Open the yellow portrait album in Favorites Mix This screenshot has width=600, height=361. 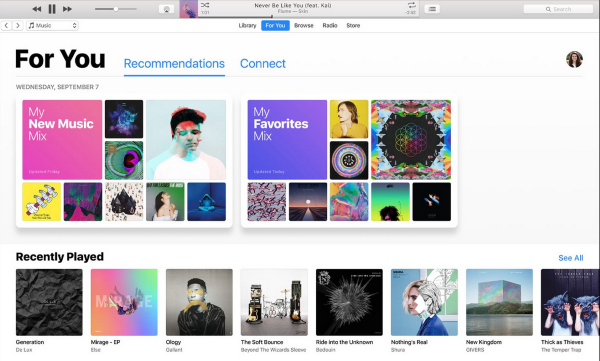click(349, 119)
